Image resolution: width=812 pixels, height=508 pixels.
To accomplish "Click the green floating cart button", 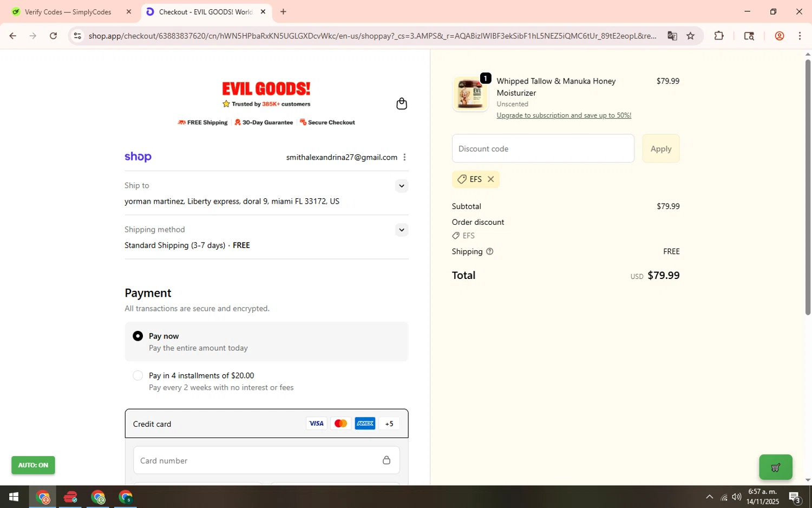I will (775, 467).
